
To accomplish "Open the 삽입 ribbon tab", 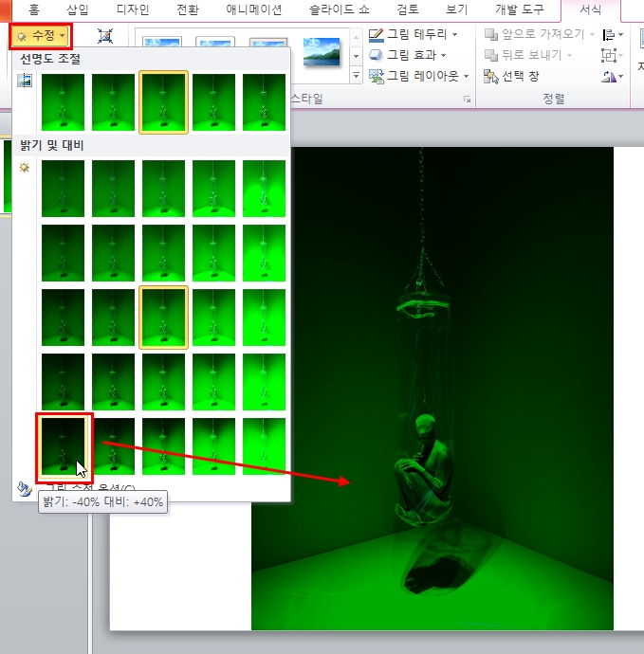I will 78,9.
